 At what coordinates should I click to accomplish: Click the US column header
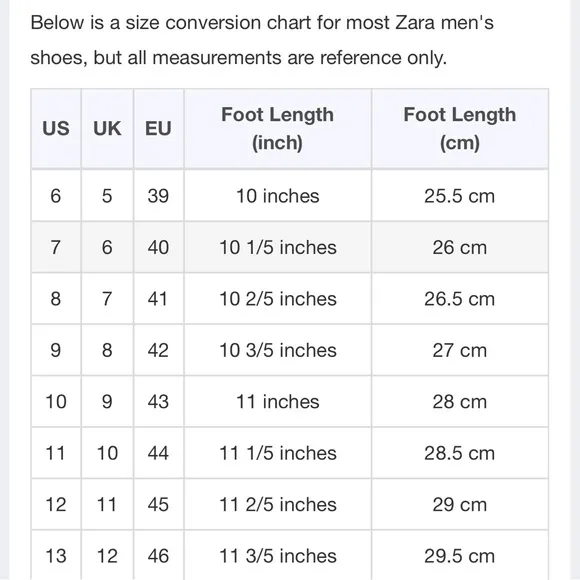pos(56,129)
